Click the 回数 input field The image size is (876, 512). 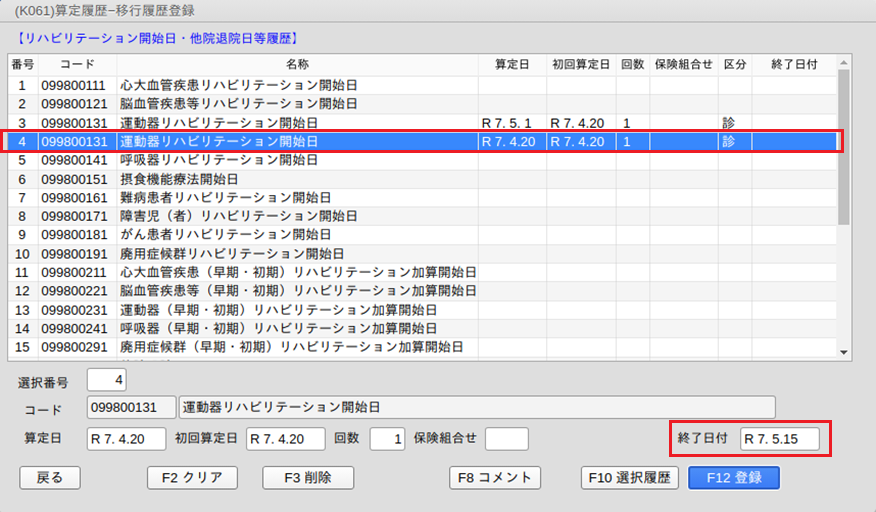[387, 438]
